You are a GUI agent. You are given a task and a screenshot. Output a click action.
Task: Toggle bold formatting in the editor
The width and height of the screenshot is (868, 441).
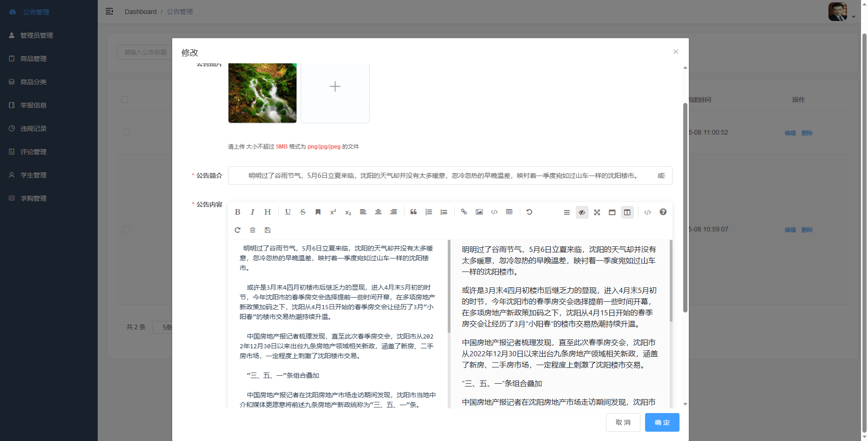click(x=238, y=212)
